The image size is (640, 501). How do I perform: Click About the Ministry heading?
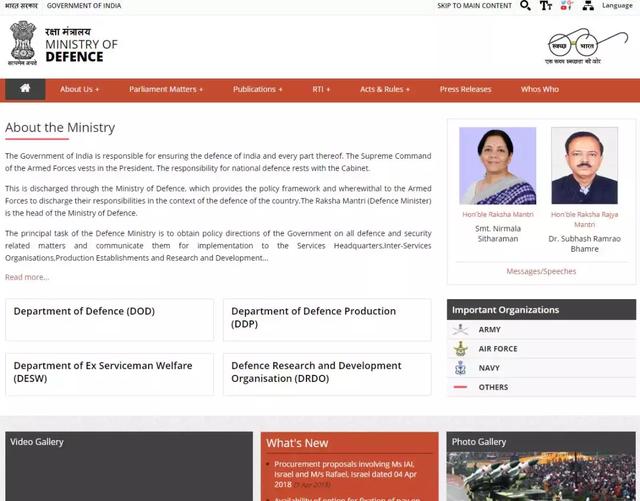pos(60,127)
